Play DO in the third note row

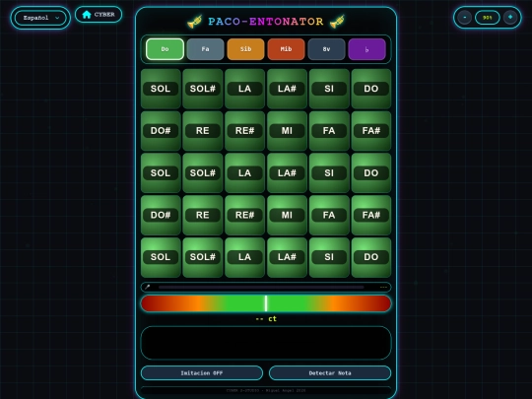[370, 173]
